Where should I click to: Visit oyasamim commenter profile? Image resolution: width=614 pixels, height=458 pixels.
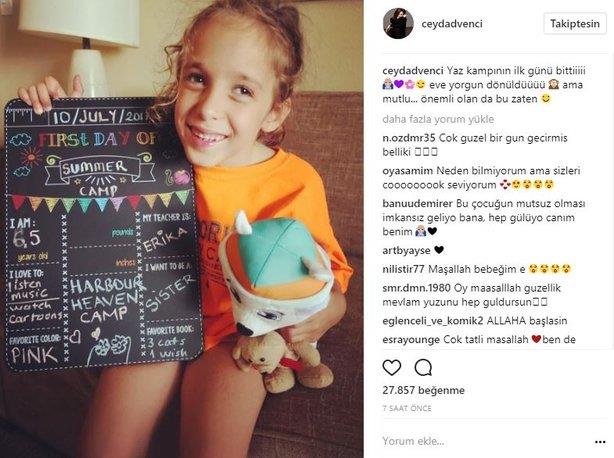pyautogui.click(x=408, y=171)
